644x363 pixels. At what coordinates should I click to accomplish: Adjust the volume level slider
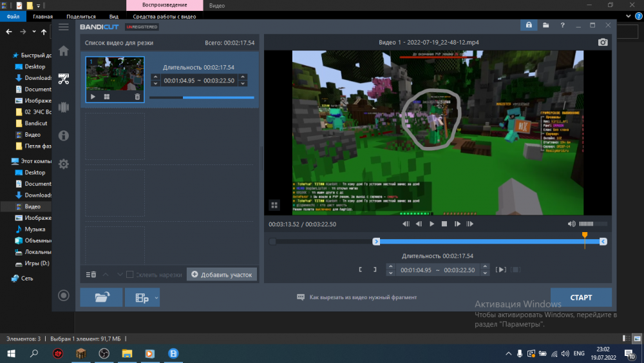(593, 224)
